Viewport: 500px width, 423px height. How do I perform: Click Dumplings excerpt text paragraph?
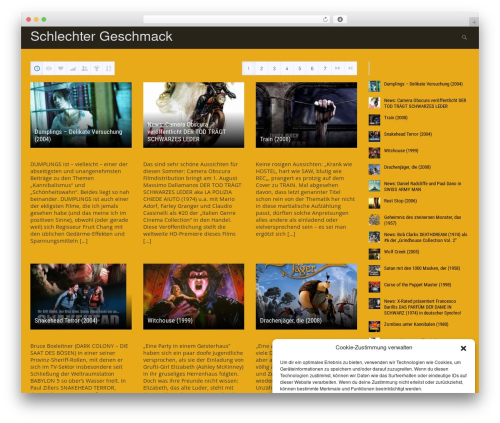point(80,202)
